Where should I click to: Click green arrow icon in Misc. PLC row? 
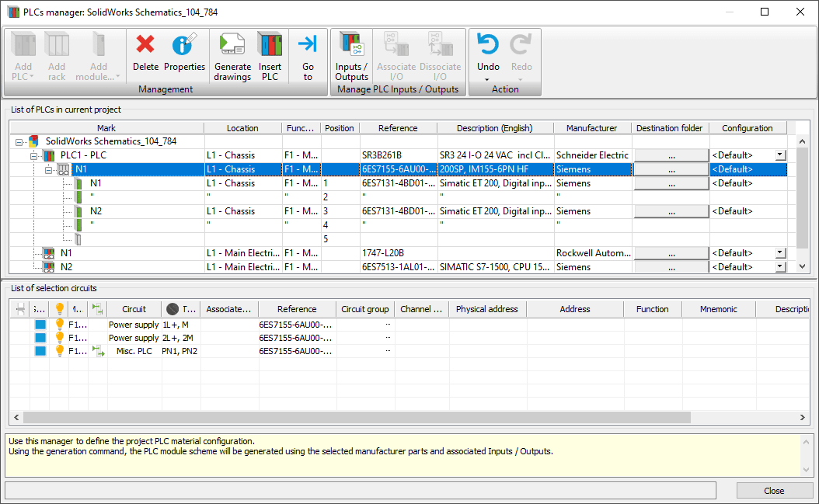(x=98, y=351)
